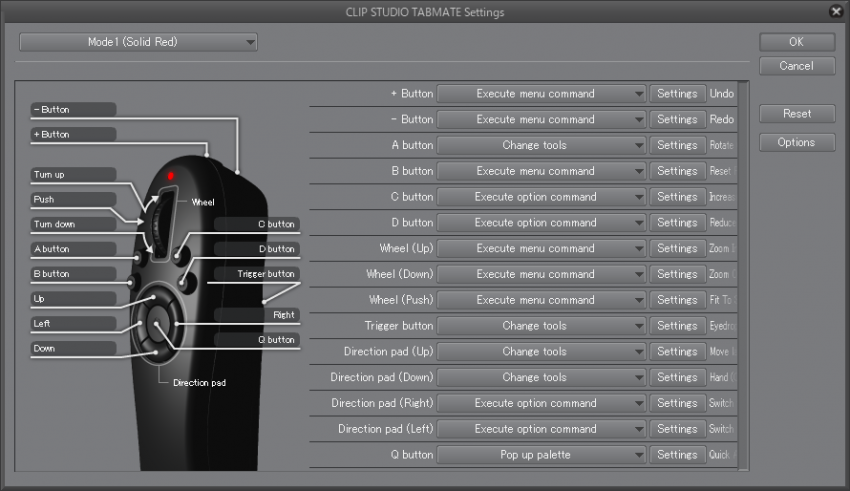Open the + Button action dropdown

[x=541, y=94]
